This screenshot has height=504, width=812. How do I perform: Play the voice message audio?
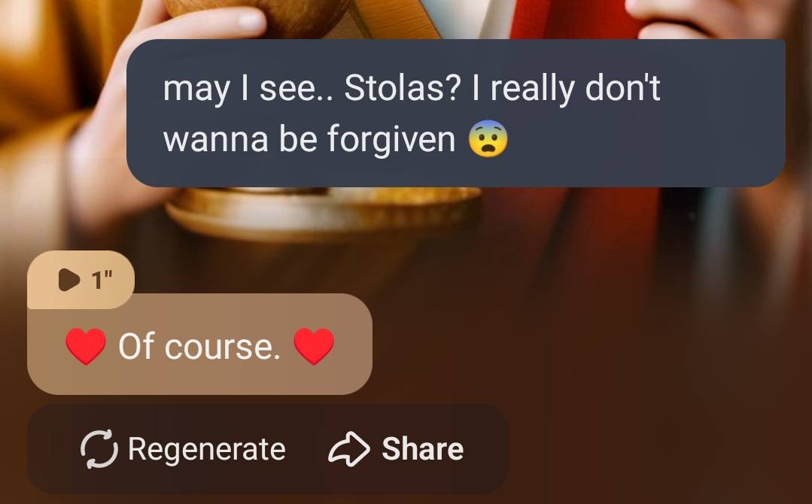pyautogui.click(x=69, y=280)
